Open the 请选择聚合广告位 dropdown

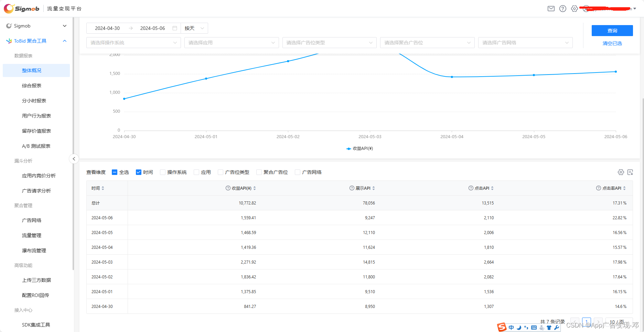pos(427,43)
